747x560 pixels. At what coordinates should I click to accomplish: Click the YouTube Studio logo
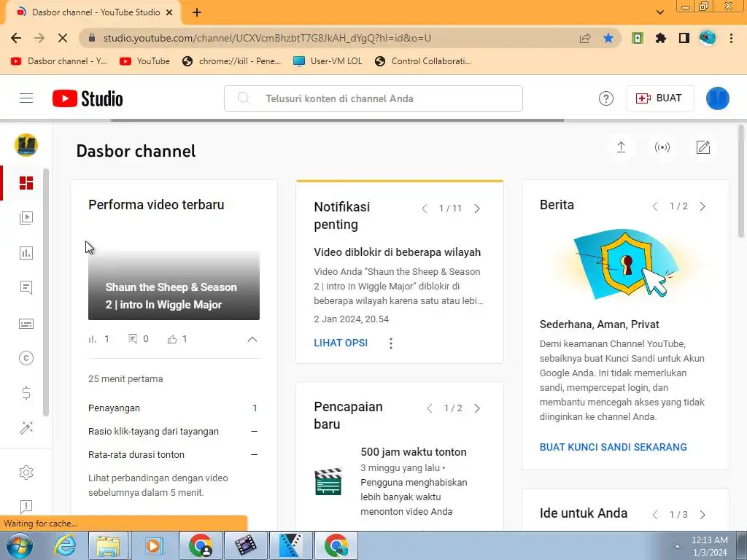click(x=88, y=98)
